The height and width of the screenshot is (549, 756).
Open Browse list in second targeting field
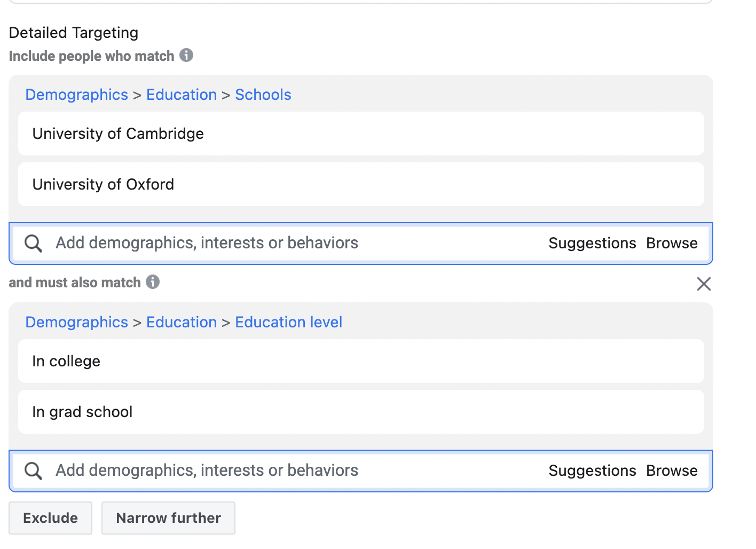tap(672, 470)
